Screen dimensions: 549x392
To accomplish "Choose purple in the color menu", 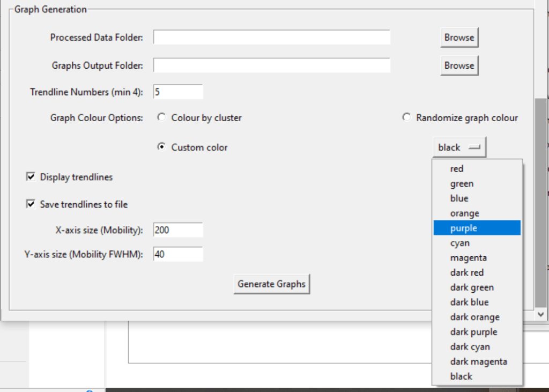I will (x=464, y=228).
